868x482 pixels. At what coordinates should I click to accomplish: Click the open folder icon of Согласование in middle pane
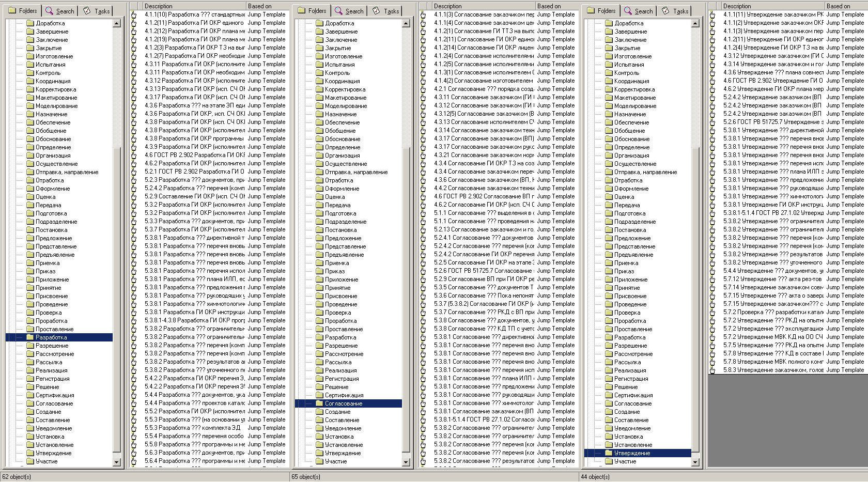pos(319,403)
